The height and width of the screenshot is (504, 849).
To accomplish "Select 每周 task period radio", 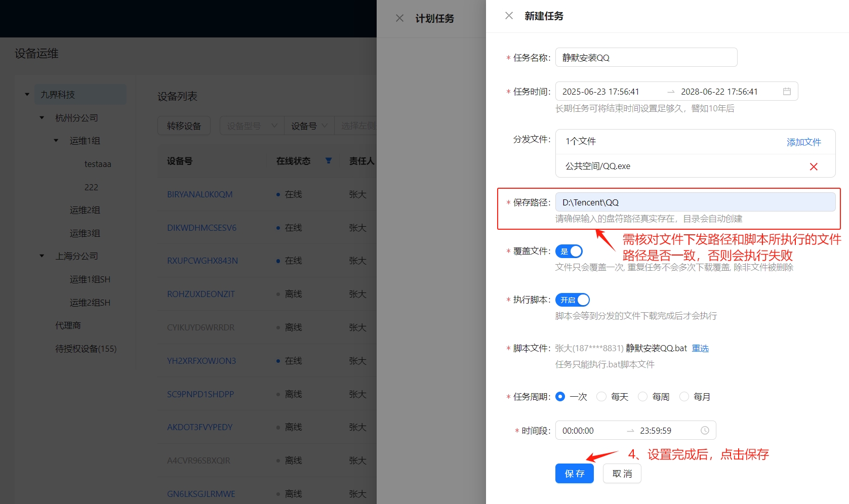I will tap(642, 397).
